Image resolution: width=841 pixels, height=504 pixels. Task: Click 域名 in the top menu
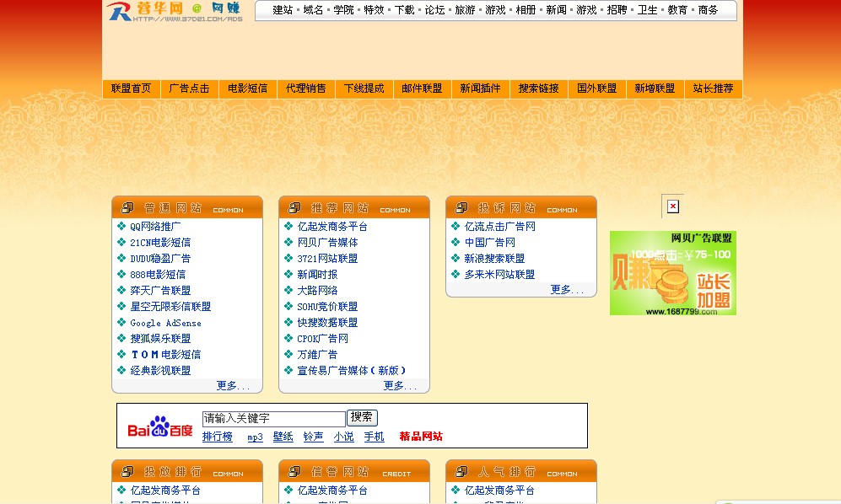[313, 9]
